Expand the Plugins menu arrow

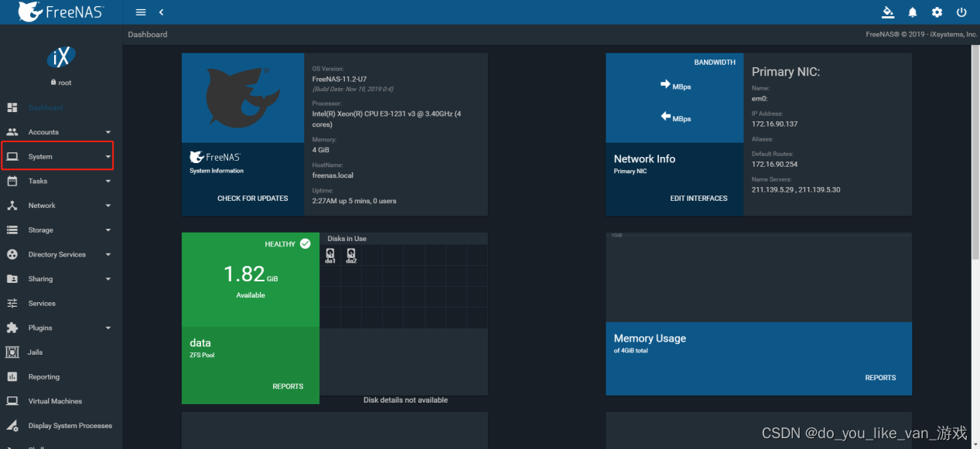(x=108, y=328)
